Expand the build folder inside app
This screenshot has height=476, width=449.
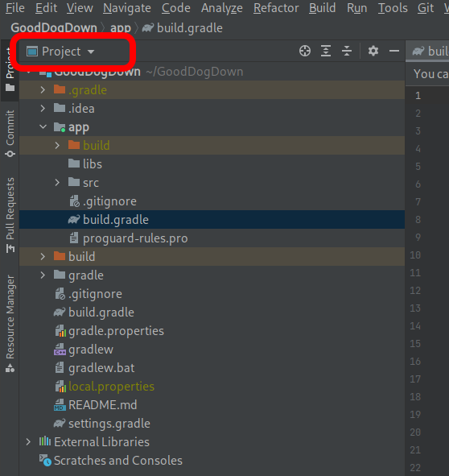[57, 146]
